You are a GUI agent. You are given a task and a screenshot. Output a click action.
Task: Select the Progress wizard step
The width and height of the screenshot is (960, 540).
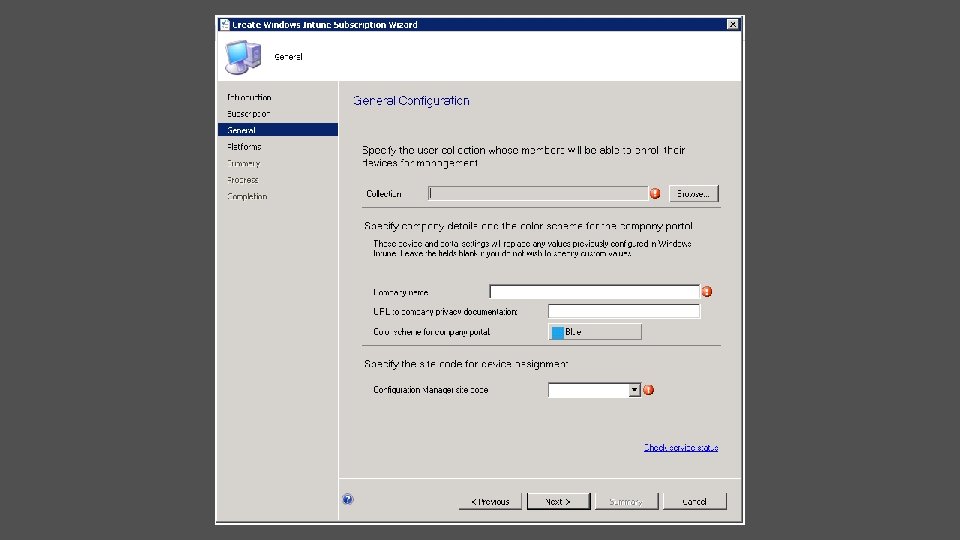point(242,180)
